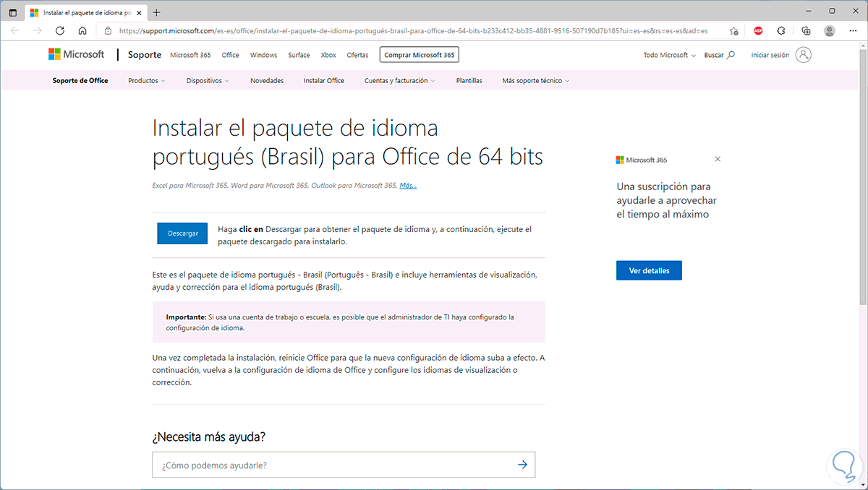Expand Dispositivos dropdown
Viewport: 868px width, 490px height.
tap(208, 81)
